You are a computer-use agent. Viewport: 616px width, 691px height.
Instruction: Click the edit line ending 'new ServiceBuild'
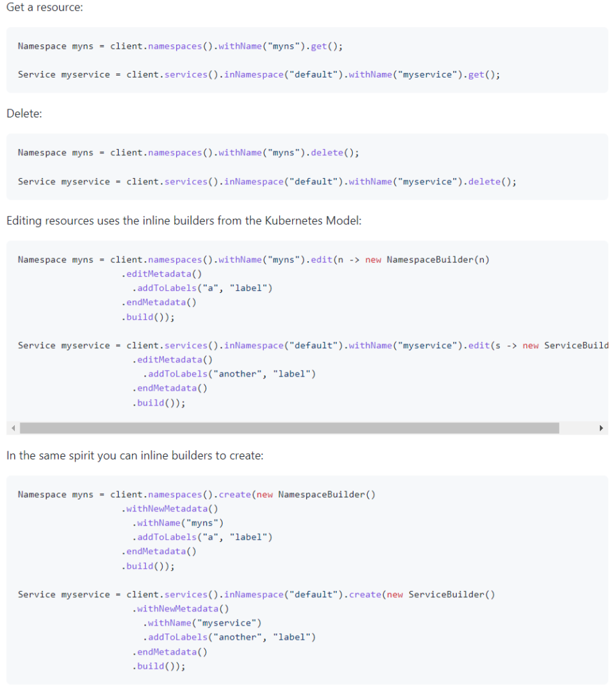point(313,345)
